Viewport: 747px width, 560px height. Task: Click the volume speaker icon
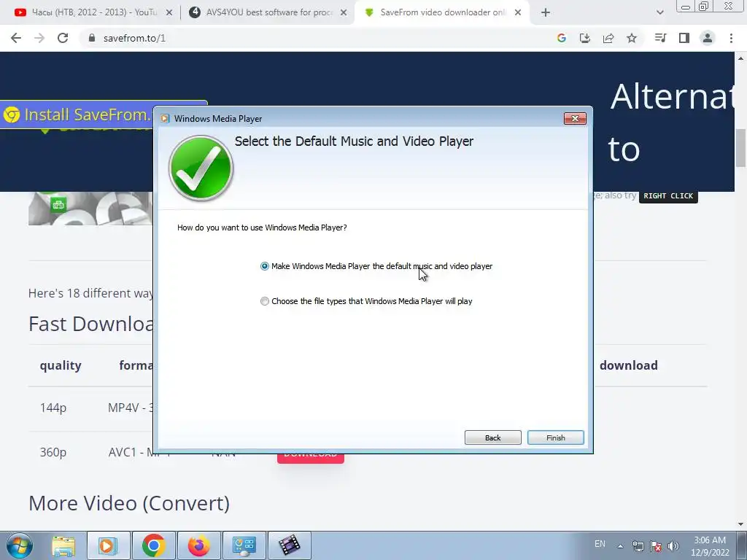tap(673, 546)
